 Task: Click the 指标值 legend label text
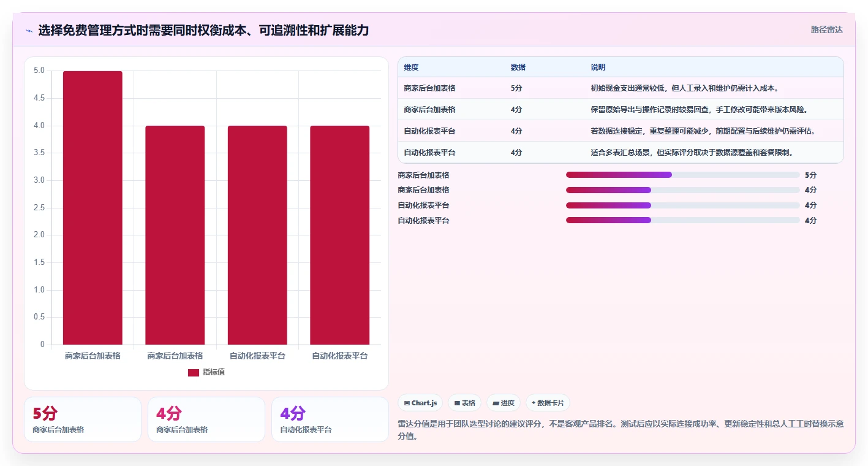point(214,372)
